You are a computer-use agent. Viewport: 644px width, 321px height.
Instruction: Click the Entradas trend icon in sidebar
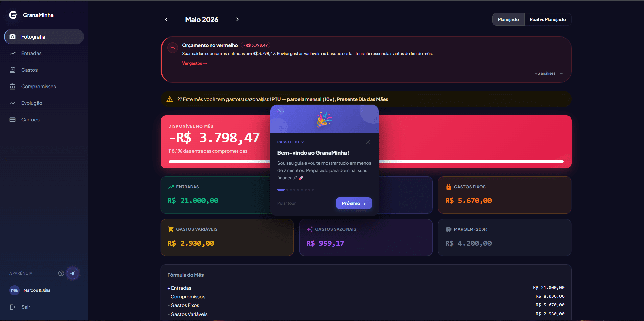click(x=13, y=53)
